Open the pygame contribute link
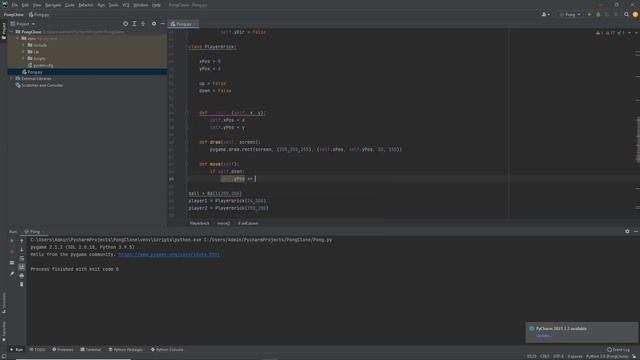640x360 pixels. pyautogui.click(x=169, y=254)
